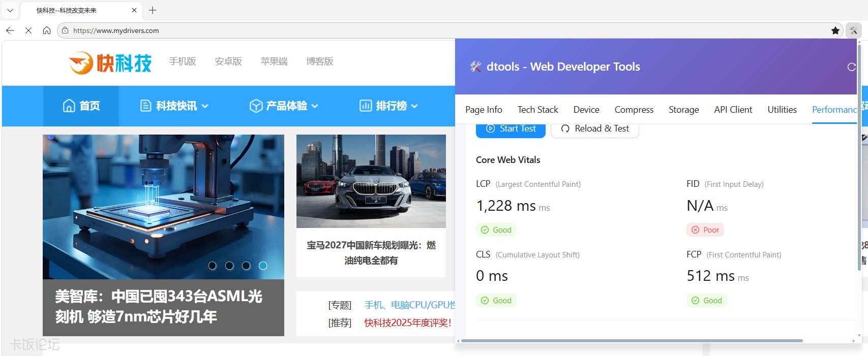The image size is (868, 356).
Task: Expand the tab list chevron
Action: pos(10,10)
